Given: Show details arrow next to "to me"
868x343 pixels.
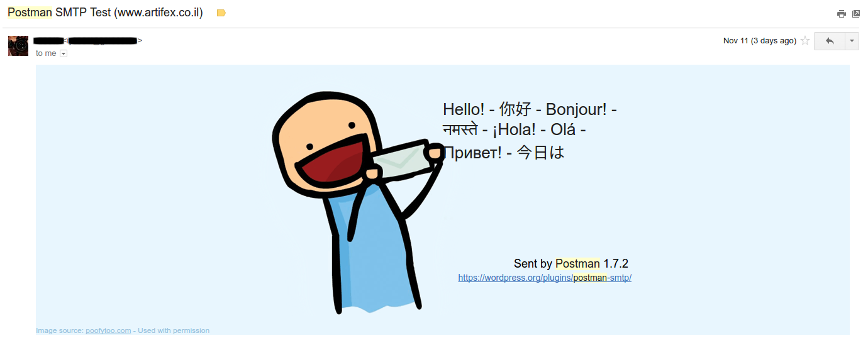Looking at the screenshot, I should coord(63,54).
